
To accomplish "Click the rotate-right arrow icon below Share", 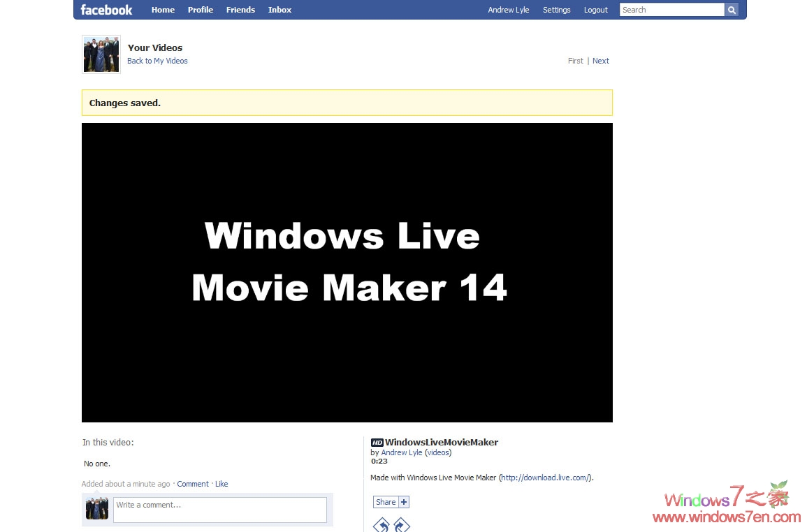I will tap(401, 525).
